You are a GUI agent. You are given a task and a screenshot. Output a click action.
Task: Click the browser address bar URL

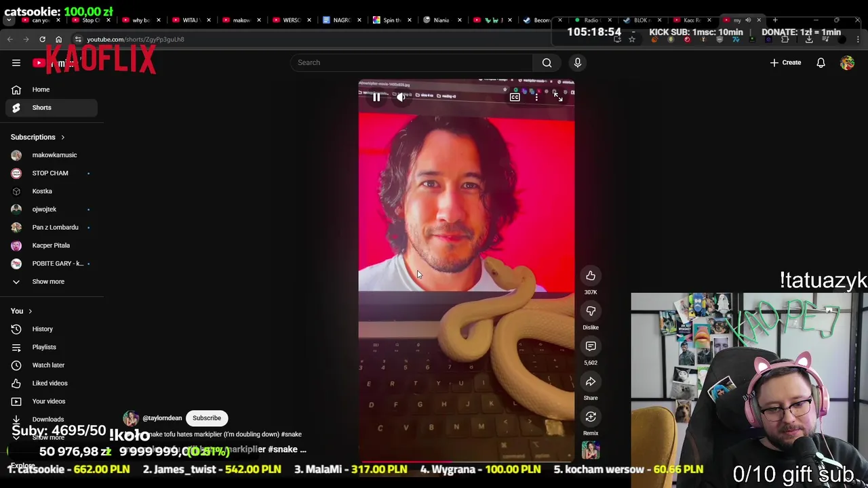point(136,39)
